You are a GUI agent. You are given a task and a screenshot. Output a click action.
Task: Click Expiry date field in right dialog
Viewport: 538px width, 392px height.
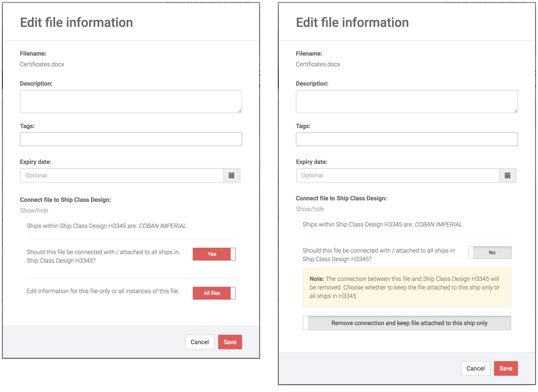coord(398,175)
